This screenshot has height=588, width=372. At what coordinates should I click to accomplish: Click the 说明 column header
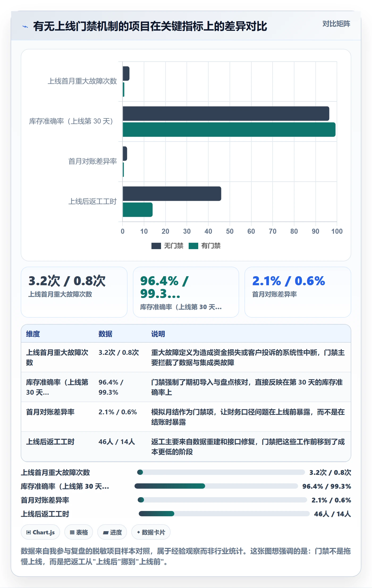(x=158, y=334)
